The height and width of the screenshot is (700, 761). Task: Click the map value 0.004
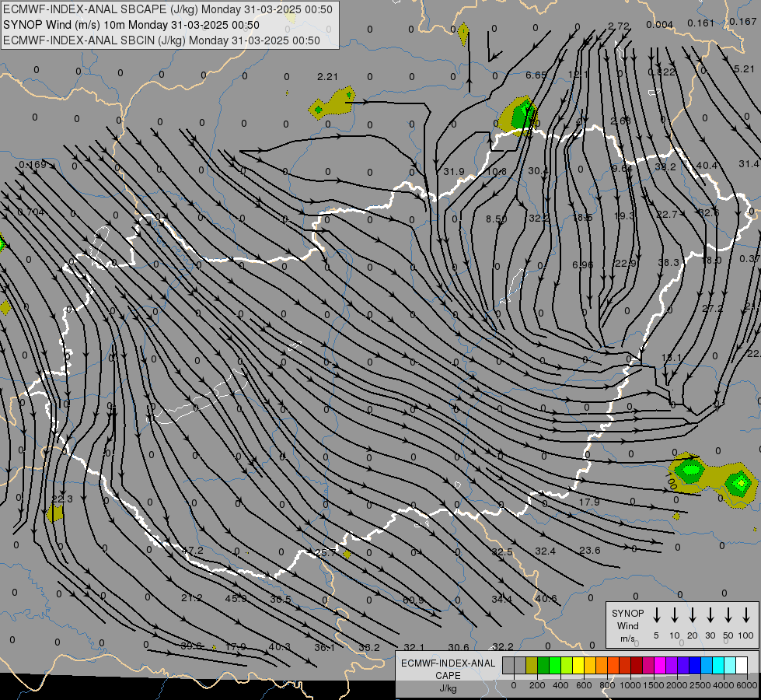[x=660, y=25]
